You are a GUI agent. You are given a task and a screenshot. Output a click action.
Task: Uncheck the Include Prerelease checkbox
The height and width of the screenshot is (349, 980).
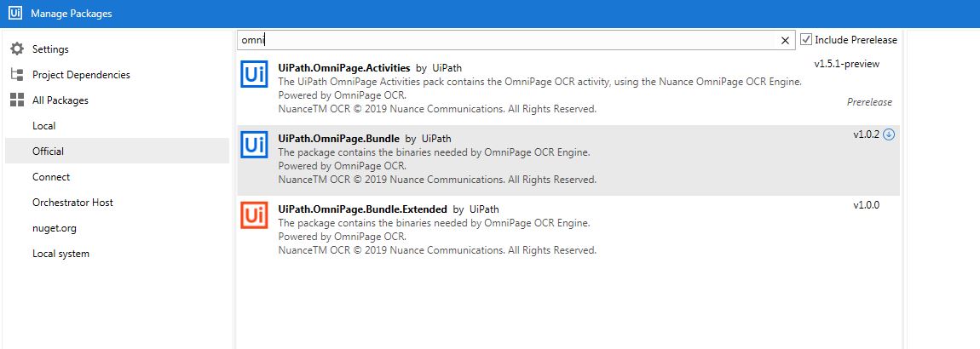pos(806,39)
